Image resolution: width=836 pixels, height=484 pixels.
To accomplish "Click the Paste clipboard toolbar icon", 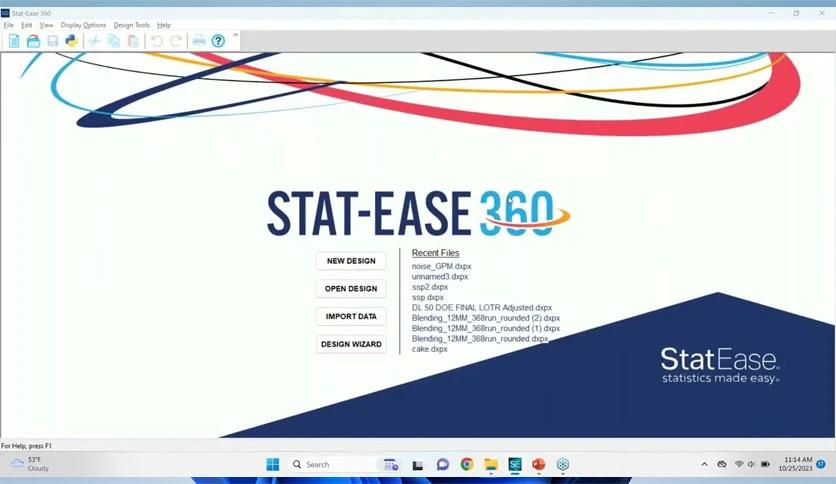I will pyautogui.click(x=133, y=41).
